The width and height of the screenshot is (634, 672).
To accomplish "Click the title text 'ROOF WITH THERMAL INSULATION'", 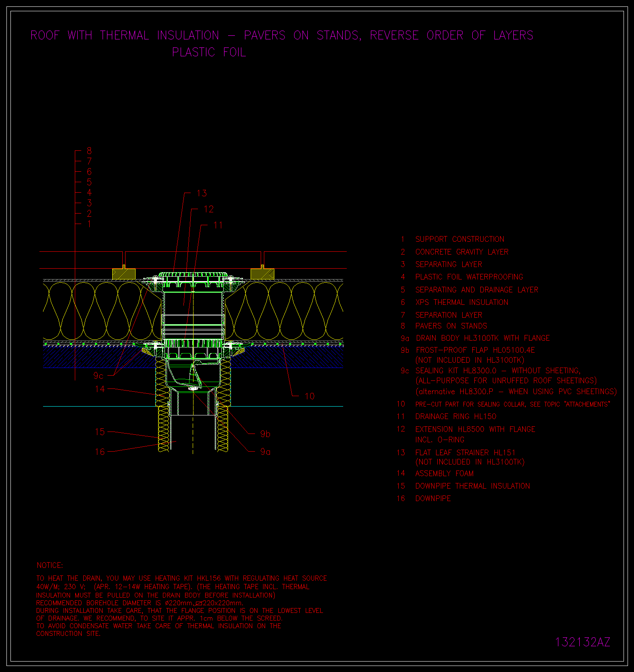I will 125,35.
